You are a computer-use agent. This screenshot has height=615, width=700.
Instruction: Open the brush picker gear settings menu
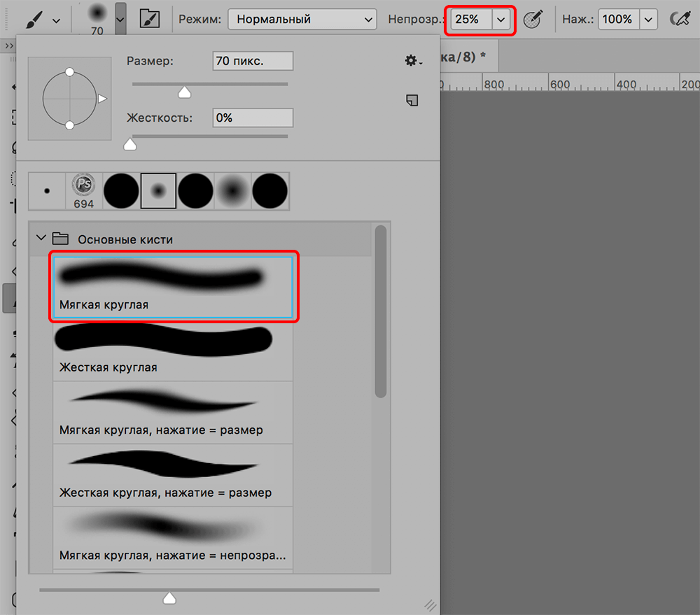413,61
